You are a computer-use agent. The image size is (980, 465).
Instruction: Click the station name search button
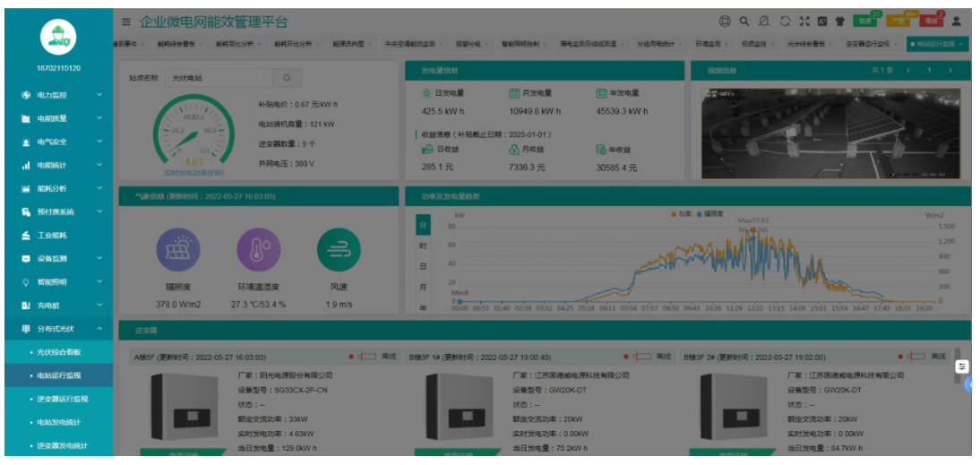click(287, 78)
